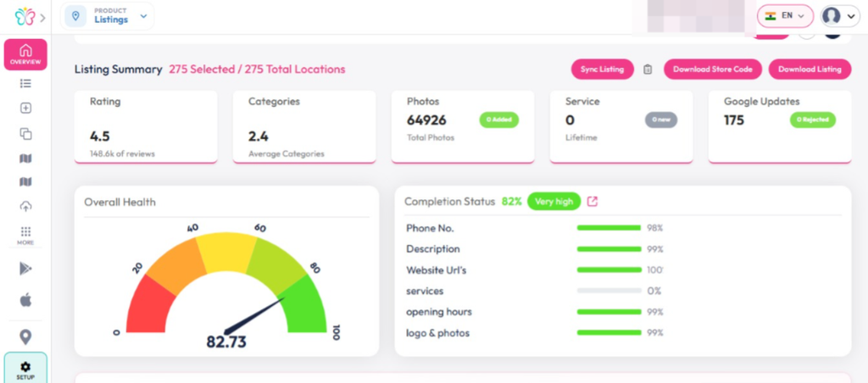
Task: Open Completion Status external link icon
Action: pos(593,202)
